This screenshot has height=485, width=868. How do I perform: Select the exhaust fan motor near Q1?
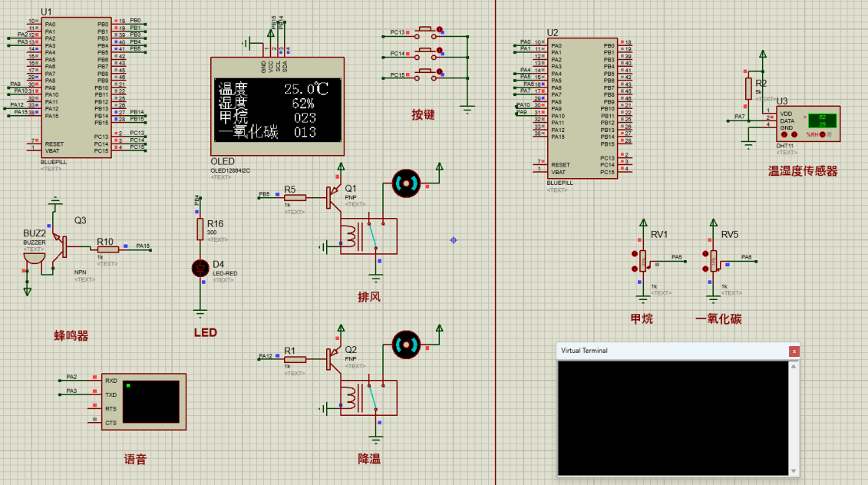[406, 183]
